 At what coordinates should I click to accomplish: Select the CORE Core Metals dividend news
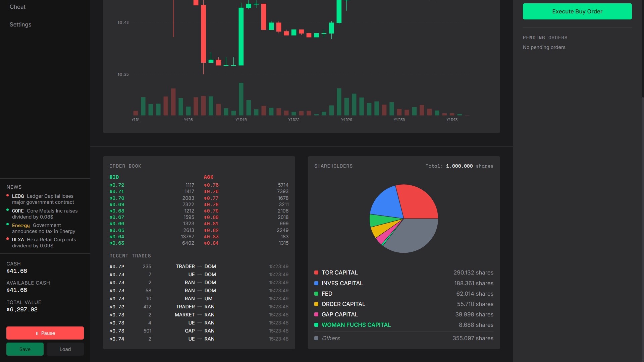click(45, 214)
